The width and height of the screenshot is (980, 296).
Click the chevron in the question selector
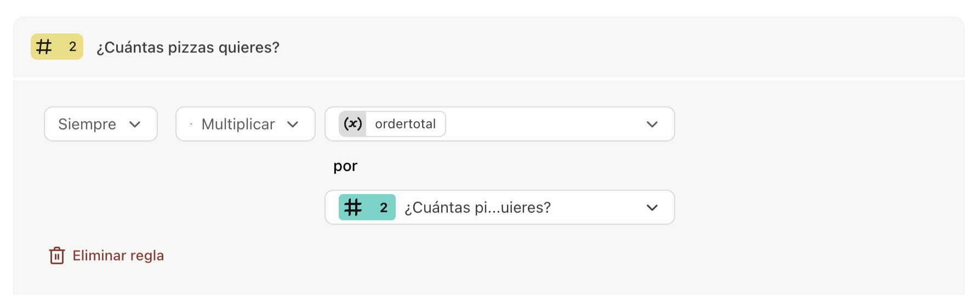click(x=652, y=208)
